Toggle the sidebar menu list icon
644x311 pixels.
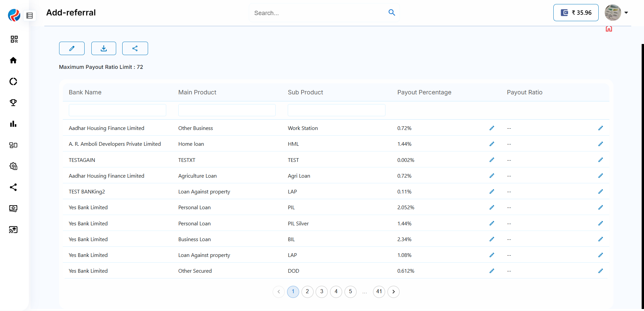coord(30,15)
